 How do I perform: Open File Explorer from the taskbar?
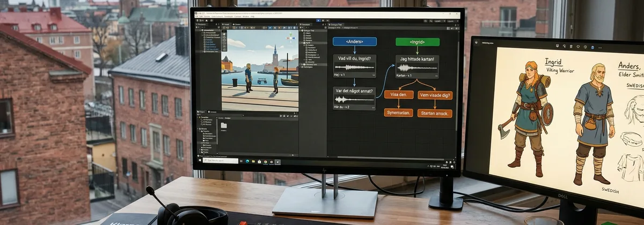click(x=253, y=160)
